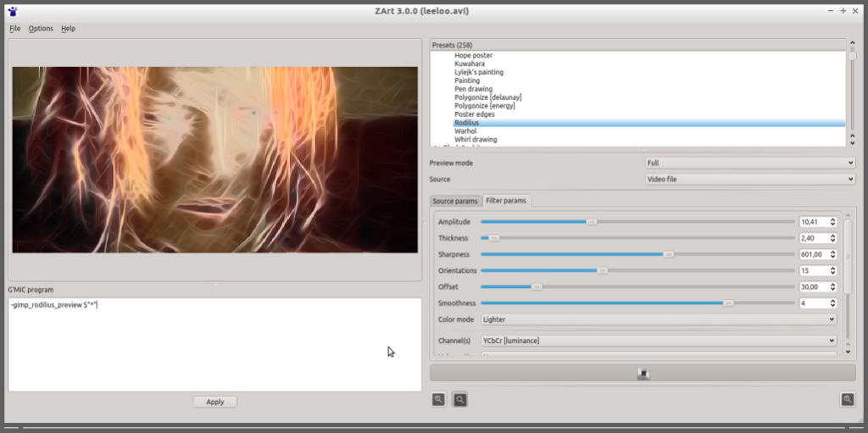868x433 pixels.
Task: Click the magnifier icon at the bottom right
Action: tap(847, 399)
